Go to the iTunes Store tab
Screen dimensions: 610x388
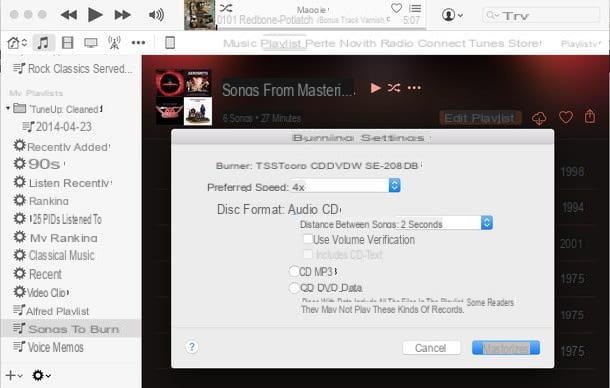(505, 43)
